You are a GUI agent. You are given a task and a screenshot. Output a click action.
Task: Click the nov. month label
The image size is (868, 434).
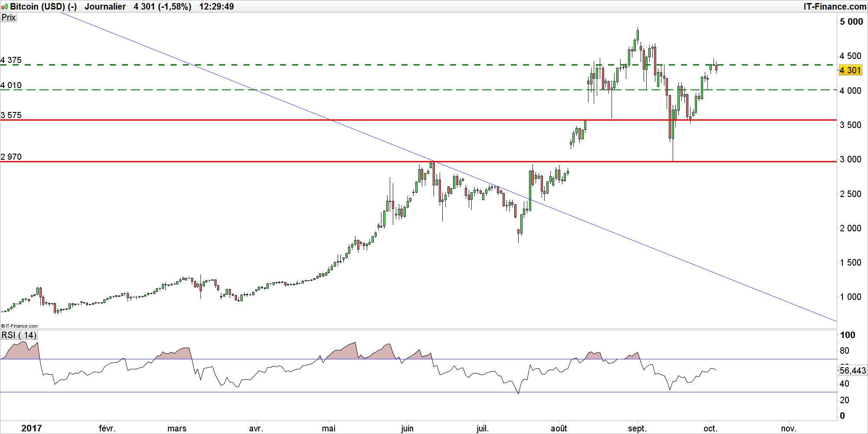pyautogui.click(x=789, y=428)
